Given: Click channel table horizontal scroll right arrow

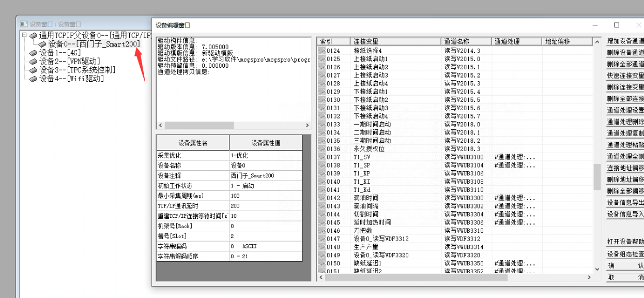Looking at the screenshot, I should pyautogui.click(x=589, y=277).
